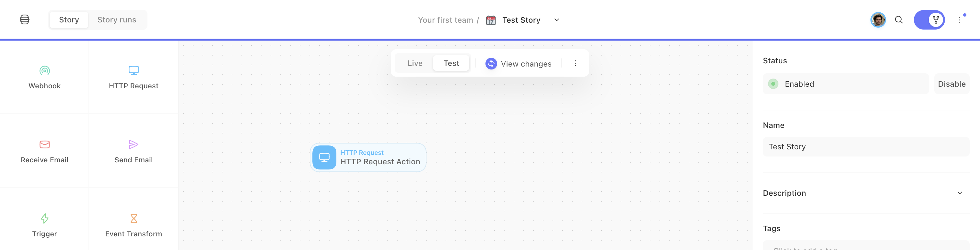Image resolution: width=980 pixels, height=250 pixels.
Task: Switch the story to Live mode
Action: (415, 63)
